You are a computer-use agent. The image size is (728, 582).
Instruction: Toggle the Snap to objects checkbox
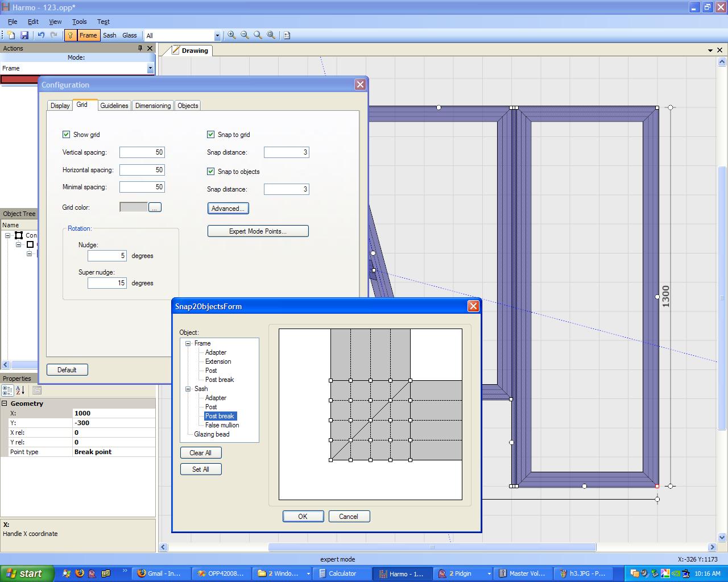tap(211, 172)
